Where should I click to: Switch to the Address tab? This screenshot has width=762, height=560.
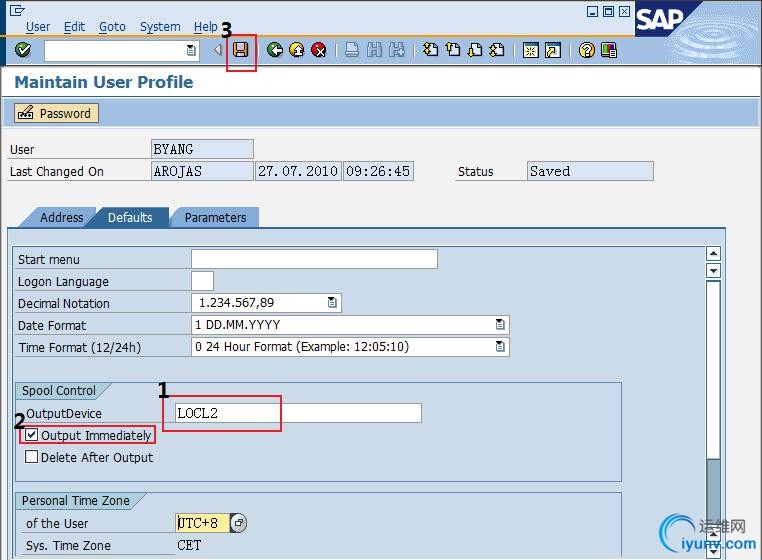click(61, 217)
